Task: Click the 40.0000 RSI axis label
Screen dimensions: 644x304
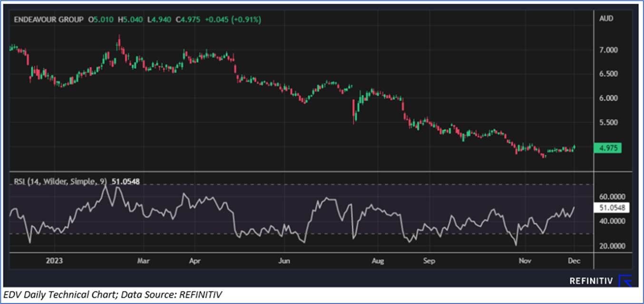Action: pyautogui.click(x=613, y=221)
